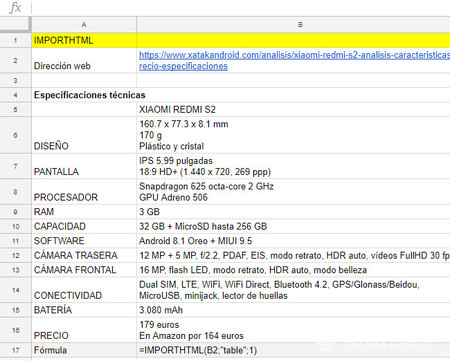Click the '3 GB' cell

(293, 212)
